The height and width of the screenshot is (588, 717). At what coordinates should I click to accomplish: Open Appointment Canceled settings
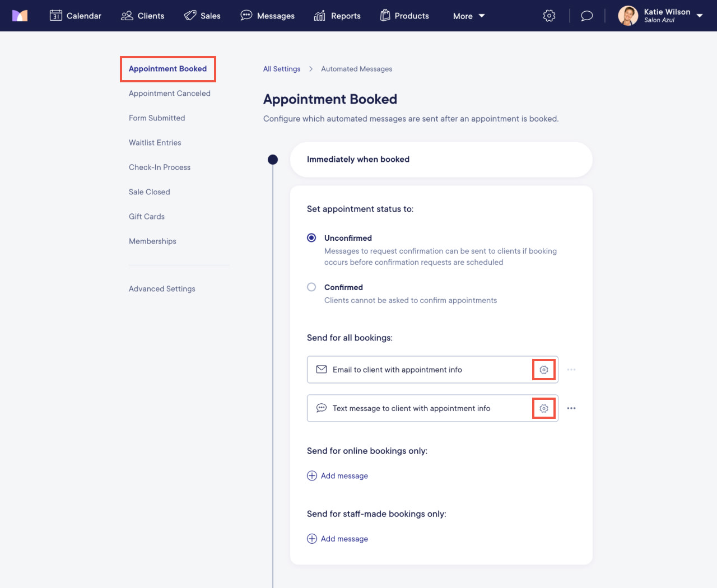[x=170, y=94]
